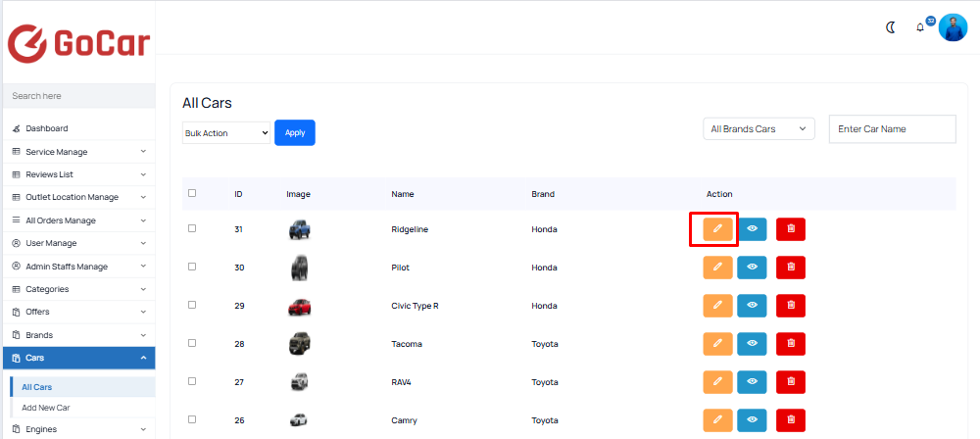Edit the Camry car entry

point(717,419)
